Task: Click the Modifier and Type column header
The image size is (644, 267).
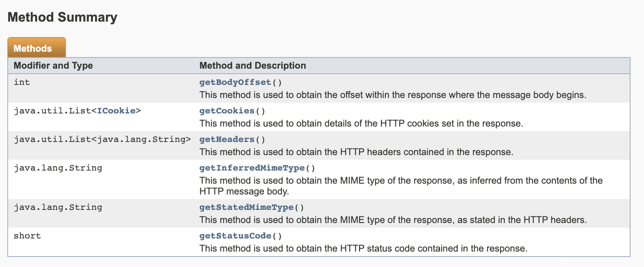Action: tap(53, 66)
